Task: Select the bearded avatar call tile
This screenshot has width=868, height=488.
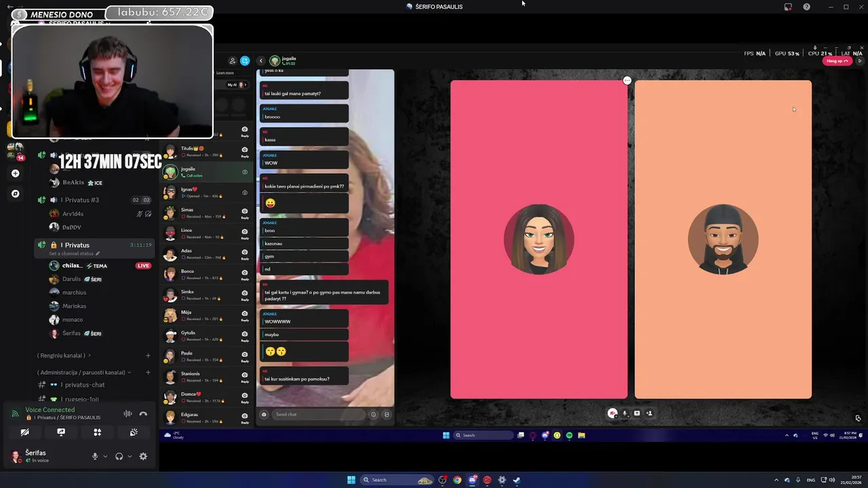Action: click(723, 239)
